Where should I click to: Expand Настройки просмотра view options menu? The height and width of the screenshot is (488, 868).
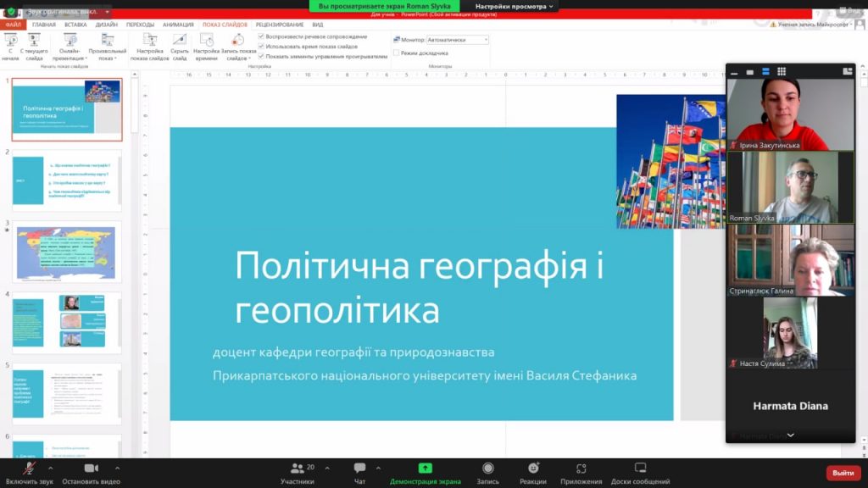(x=515, y=6)
